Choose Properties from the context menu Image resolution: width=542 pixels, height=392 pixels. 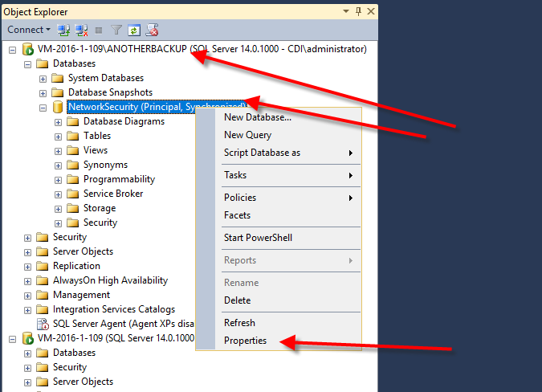(245, 341)
